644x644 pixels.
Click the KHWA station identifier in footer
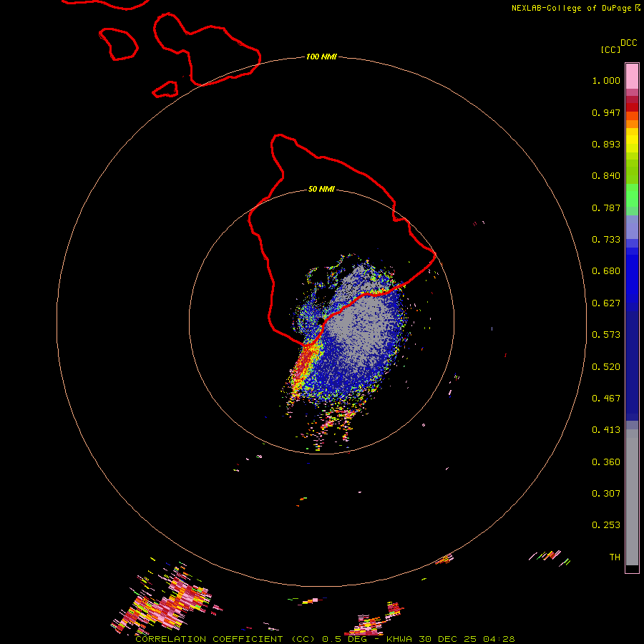click(x=399, y=639)
